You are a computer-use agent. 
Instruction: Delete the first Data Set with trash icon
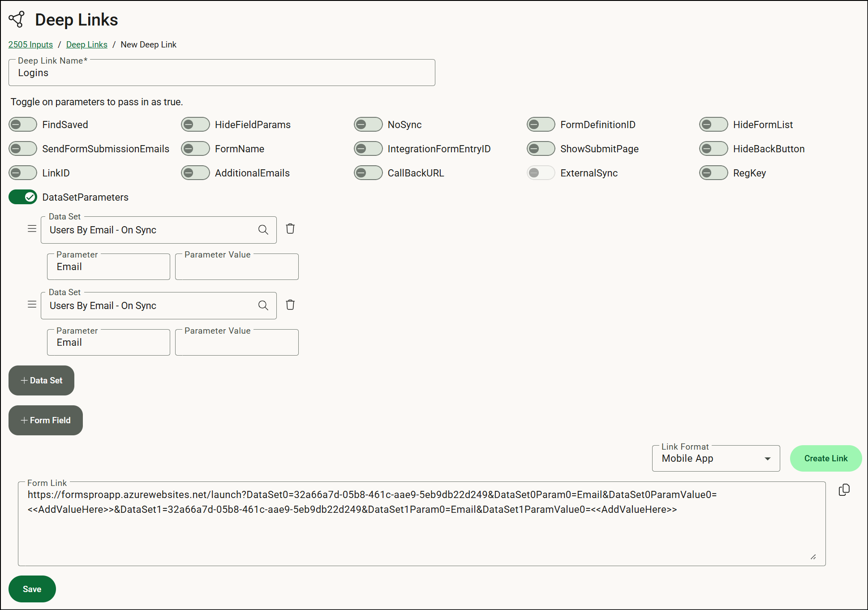290,229
